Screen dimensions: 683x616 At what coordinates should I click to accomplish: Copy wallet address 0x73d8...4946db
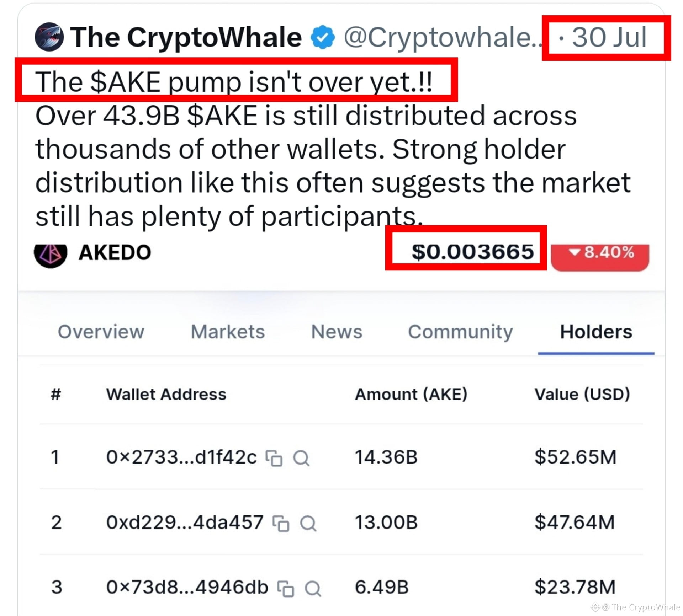286,588
